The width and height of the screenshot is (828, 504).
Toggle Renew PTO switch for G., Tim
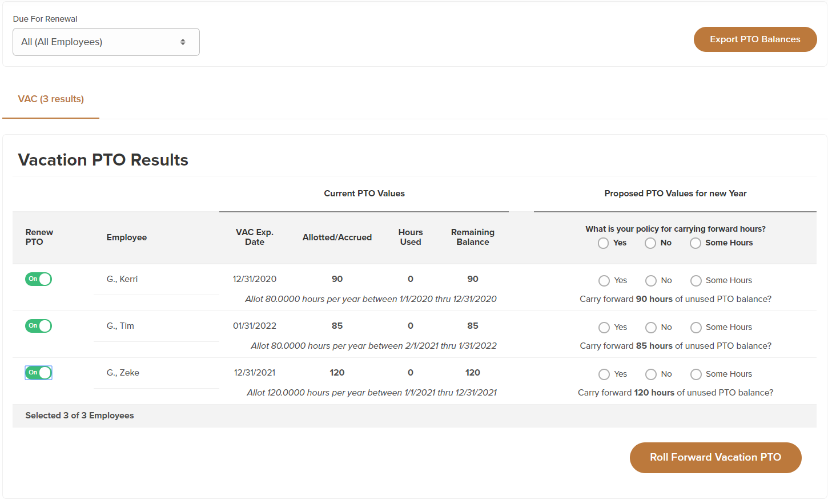[38, 326]
